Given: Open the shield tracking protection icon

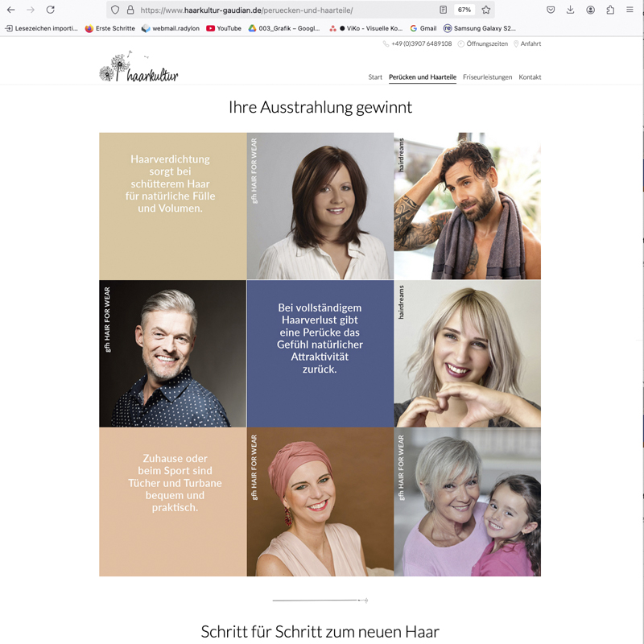Looking at the screenshot, I should (x=115, y=10).
